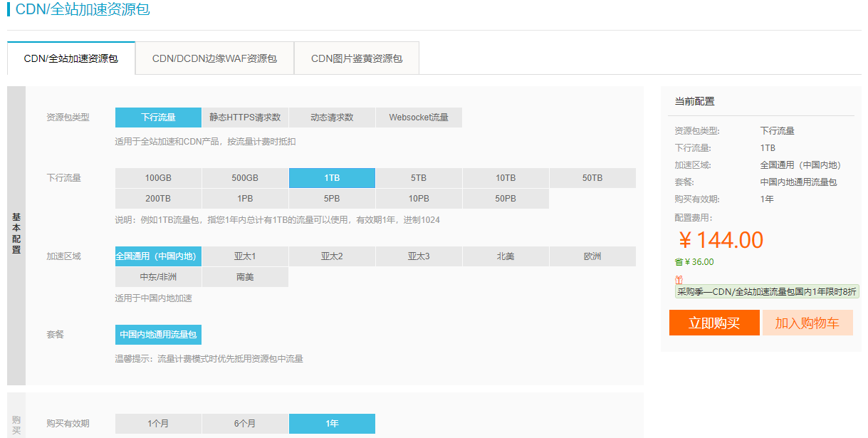Click the 立即购买 button
The width and height of the screenshot is (868, 438).
pos(714,323)
